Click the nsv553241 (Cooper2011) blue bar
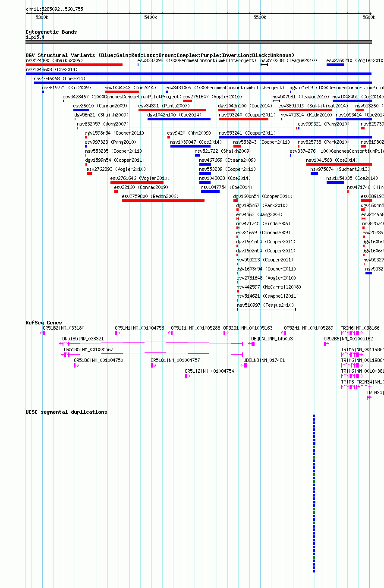 (295, 137)
